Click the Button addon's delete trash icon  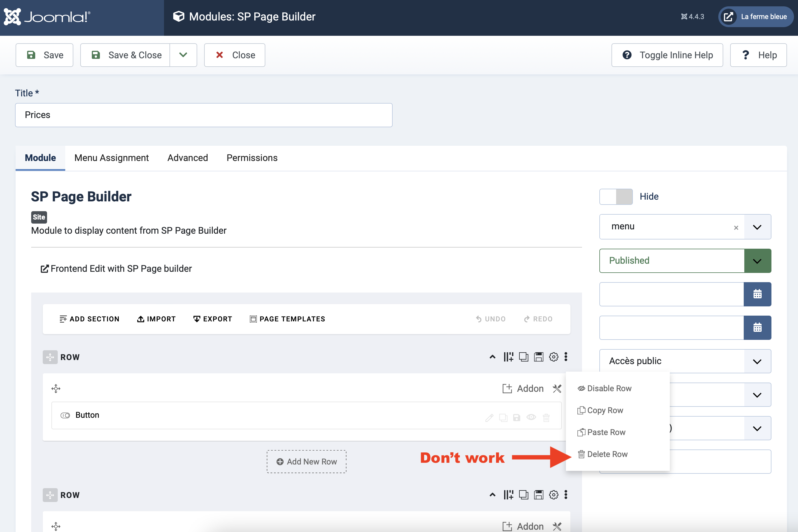[546, 418]
